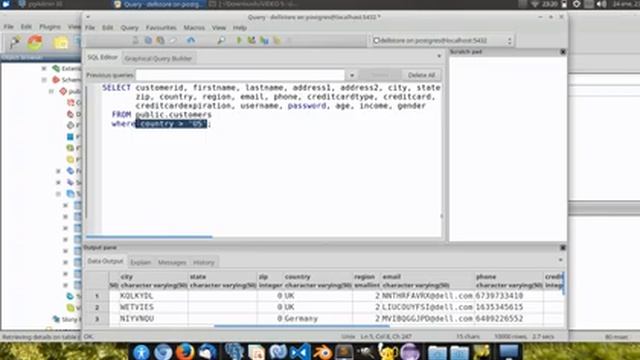Select result row 3 header

(97, 318)
